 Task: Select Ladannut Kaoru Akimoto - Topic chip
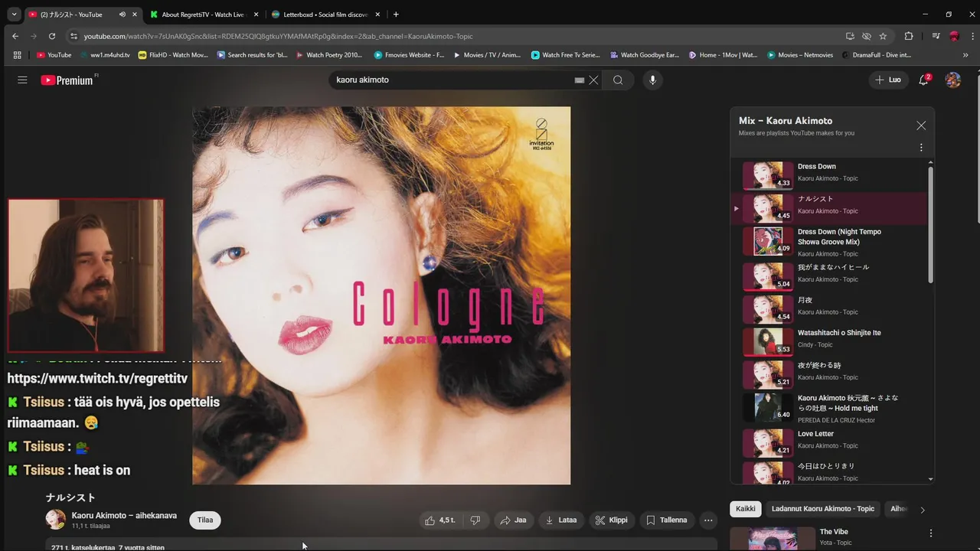coord(822,509)
